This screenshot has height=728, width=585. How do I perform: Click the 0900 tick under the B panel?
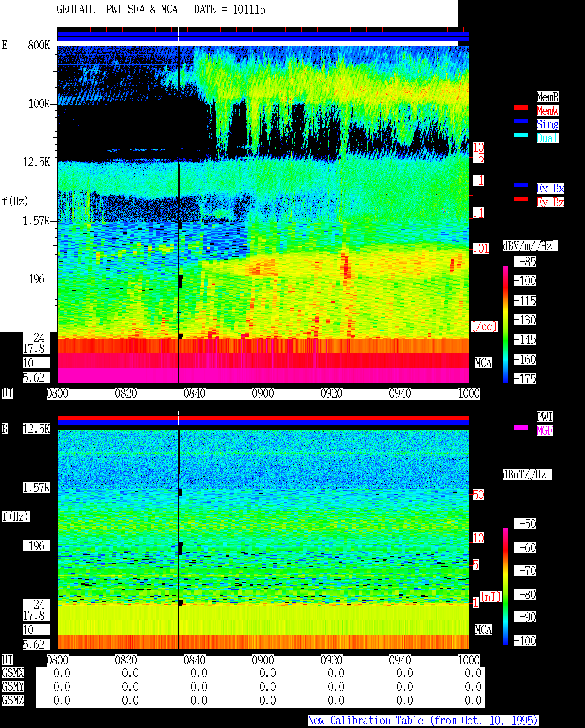[263, 660]
